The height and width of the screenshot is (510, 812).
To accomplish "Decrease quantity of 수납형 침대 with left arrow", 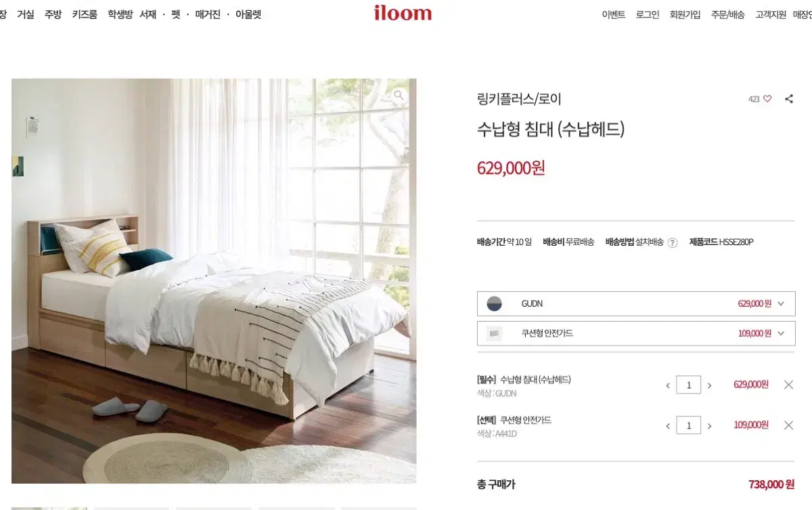I will [668, 385].
